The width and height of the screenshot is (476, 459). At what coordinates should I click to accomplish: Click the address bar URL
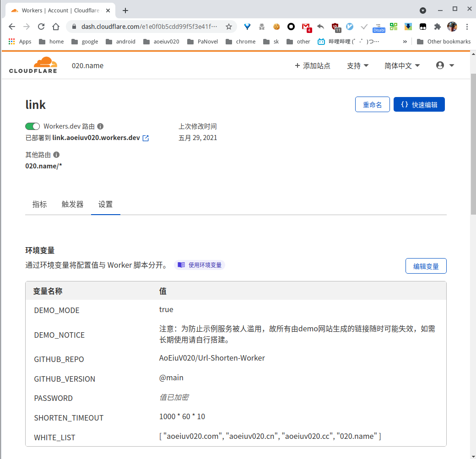pos(149,27)
